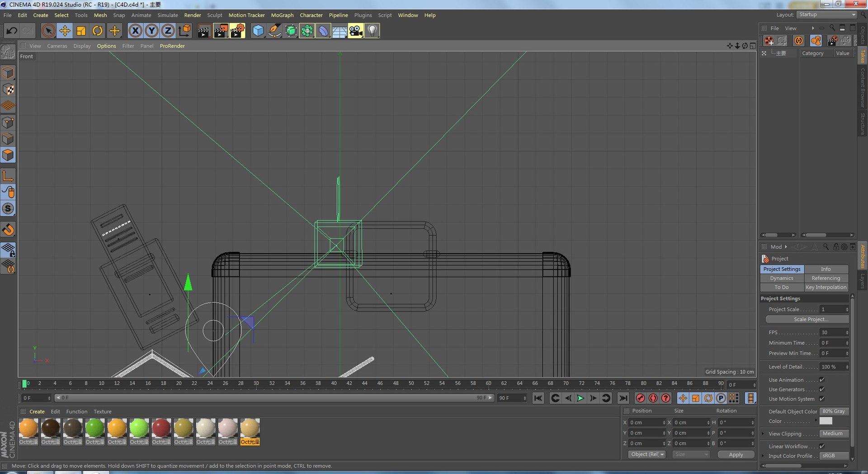868x474 pixels.
Task: Toggle Use Animation checkbox
Action: coord(822,380)
